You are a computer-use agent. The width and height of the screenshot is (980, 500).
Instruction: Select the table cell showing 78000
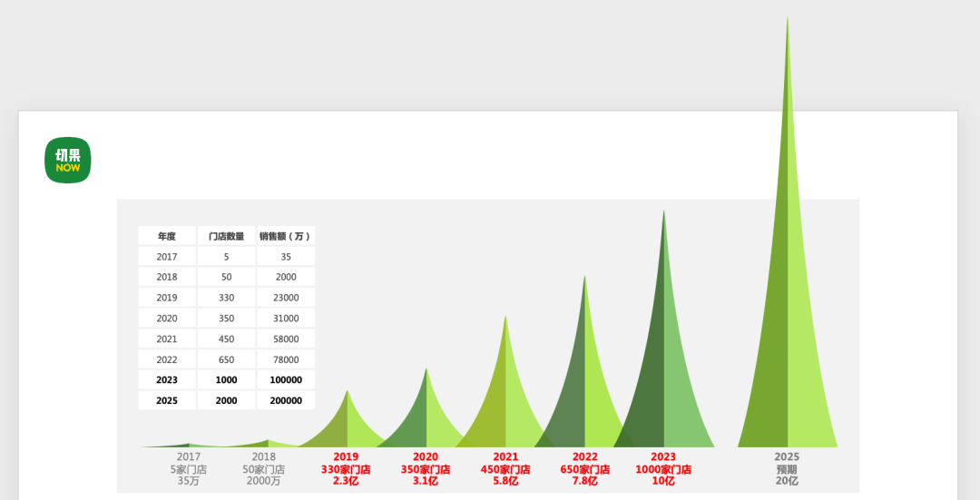[286, 359]
